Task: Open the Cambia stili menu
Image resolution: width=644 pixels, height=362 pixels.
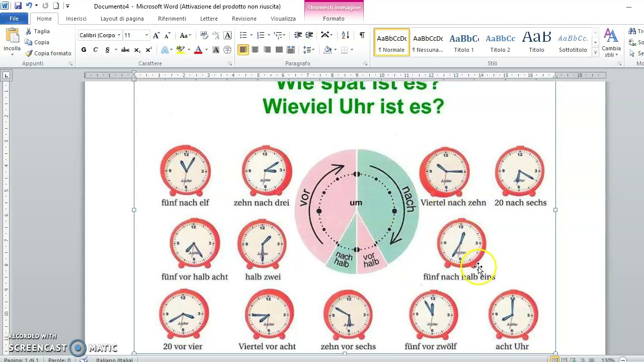Action: point(611,43)
